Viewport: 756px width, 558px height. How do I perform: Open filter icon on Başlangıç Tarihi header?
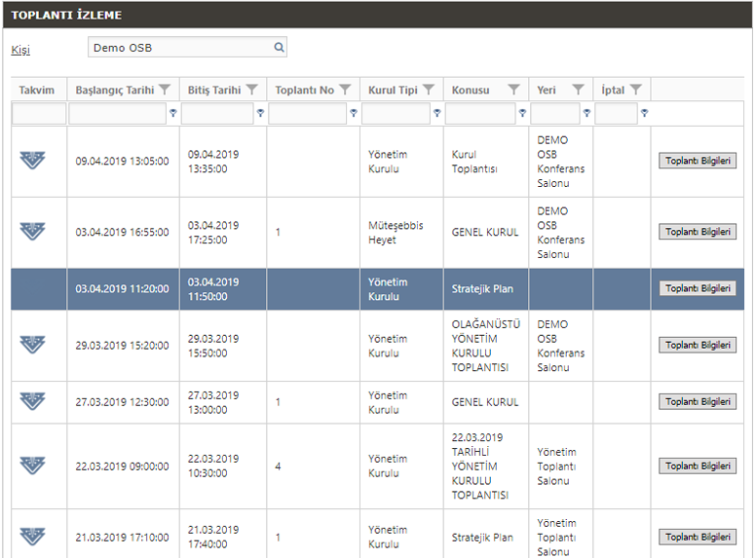point(165,90)
